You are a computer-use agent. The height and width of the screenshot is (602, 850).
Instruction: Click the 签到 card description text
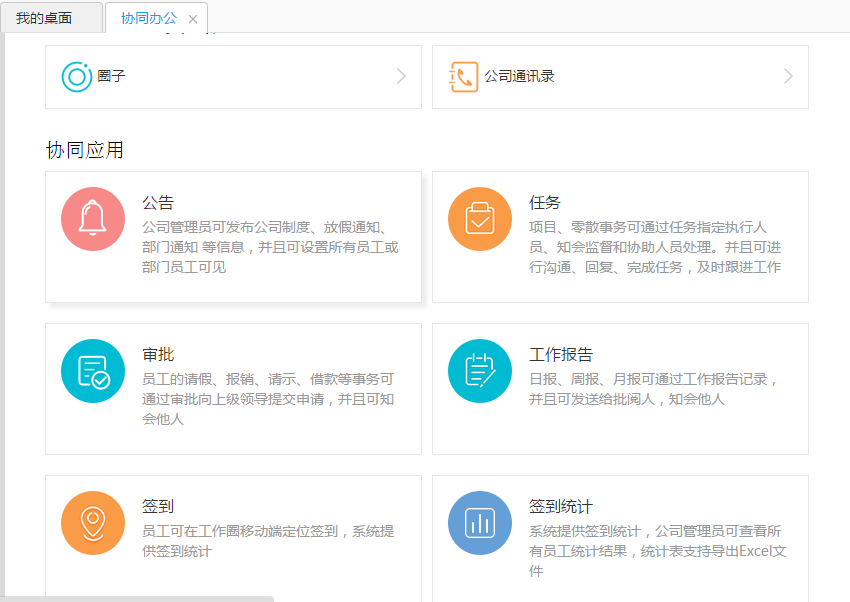268,541
